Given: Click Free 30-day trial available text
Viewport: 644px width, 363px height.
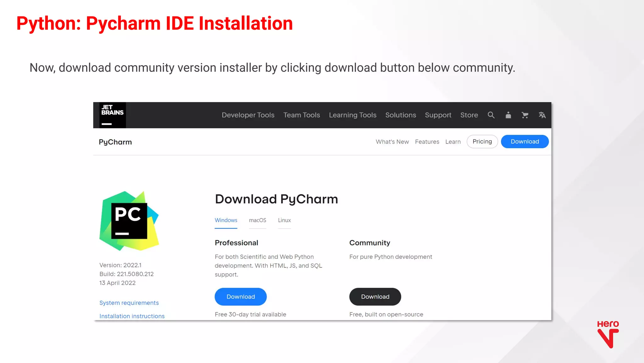Looking at the screenshot, I should click(x=250, y=314).
